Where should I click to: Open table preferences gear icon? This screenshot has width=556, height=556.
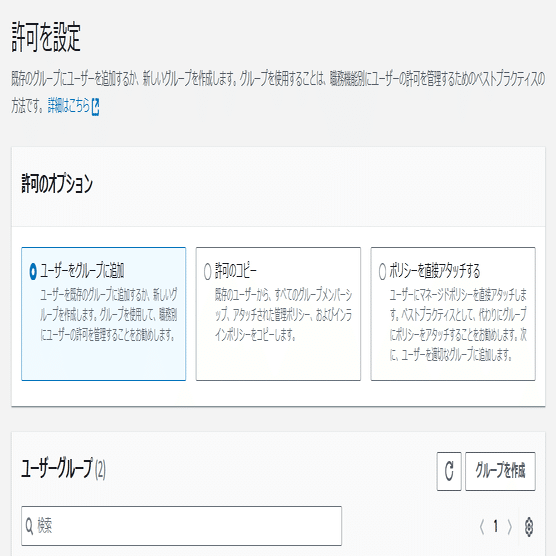point(529,527)
